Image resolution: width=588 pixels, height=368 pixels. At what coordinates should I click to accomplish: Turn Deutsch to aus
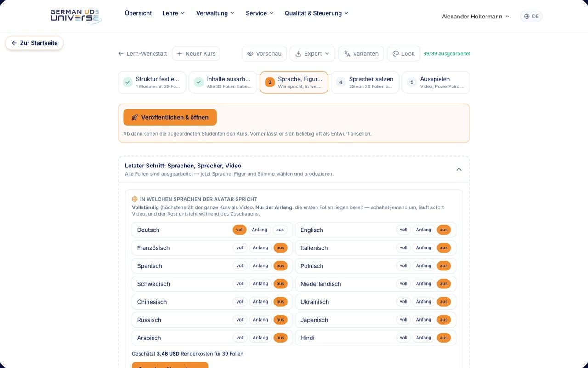[x=280, y=230]
